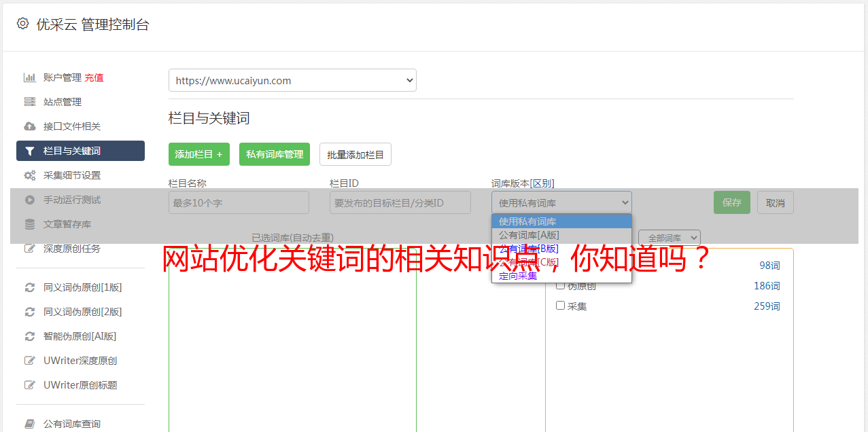Screen dimensions: 868x432
Task: Click the 已选词库(自动去重) label
Action: click(292, 238)
